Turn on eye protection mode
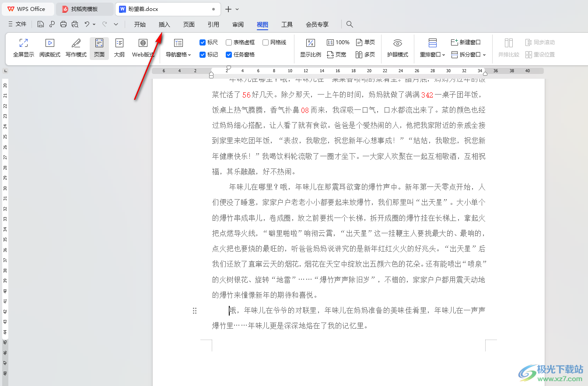 pyautogui.click(x=397, y=43)
